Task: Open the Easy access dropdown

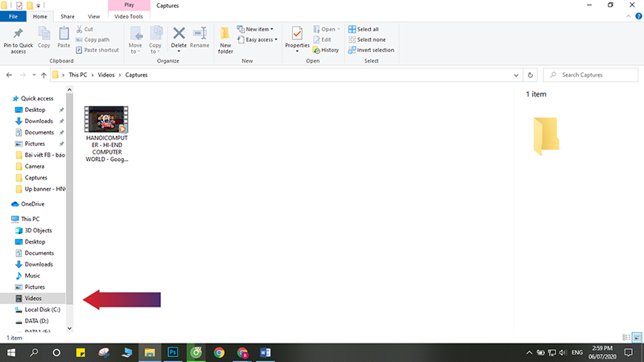Action: 261,39
